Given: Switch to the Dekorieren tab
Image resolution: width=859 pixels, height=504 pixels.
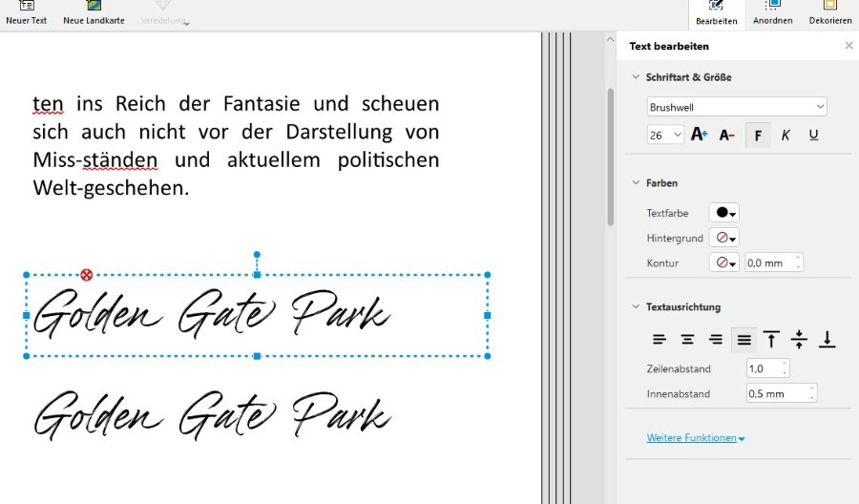Looking at the screenshot, I should [830, 14].
